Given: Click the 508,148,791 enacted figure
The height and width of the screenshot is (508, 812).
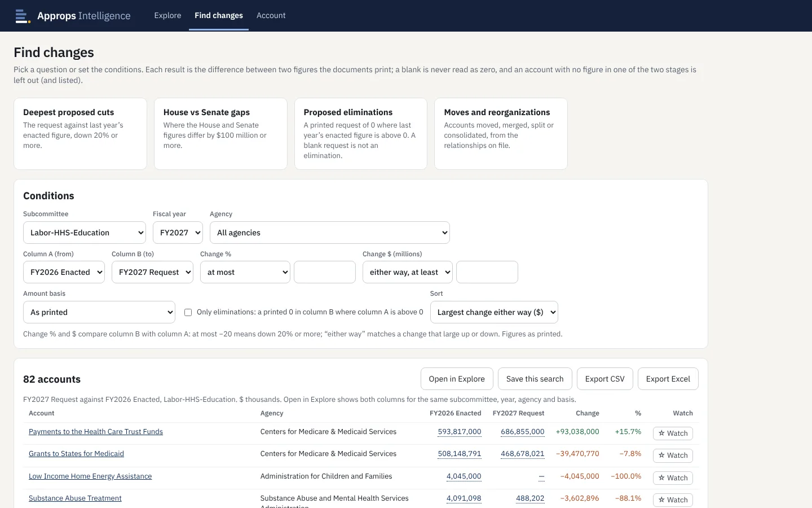Looking at the screenshot, I should [x=460, y=454].
